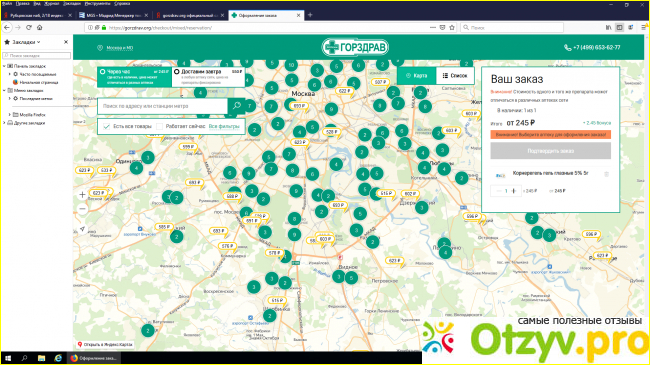Zoom in the map with plus button
Image resolution: width=650 pixels, height=365 pixels.
coord(82,195)
